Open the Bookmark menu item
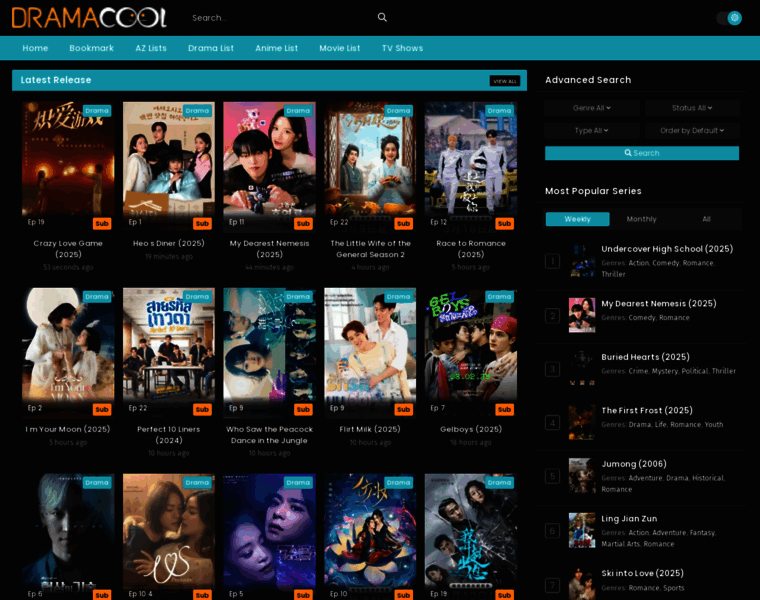 click(x=91, y=48)
